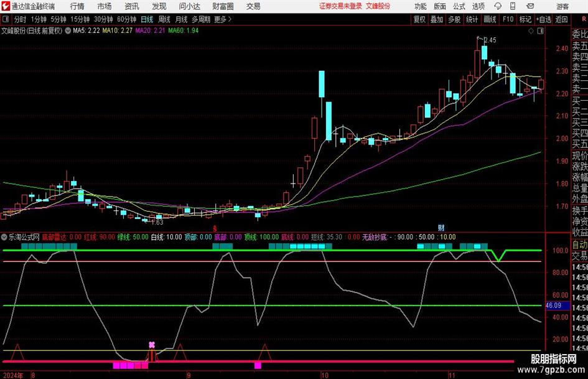Open the 市场 menu
The width and height of the screenshot is (588, 379).
[105, 6]
